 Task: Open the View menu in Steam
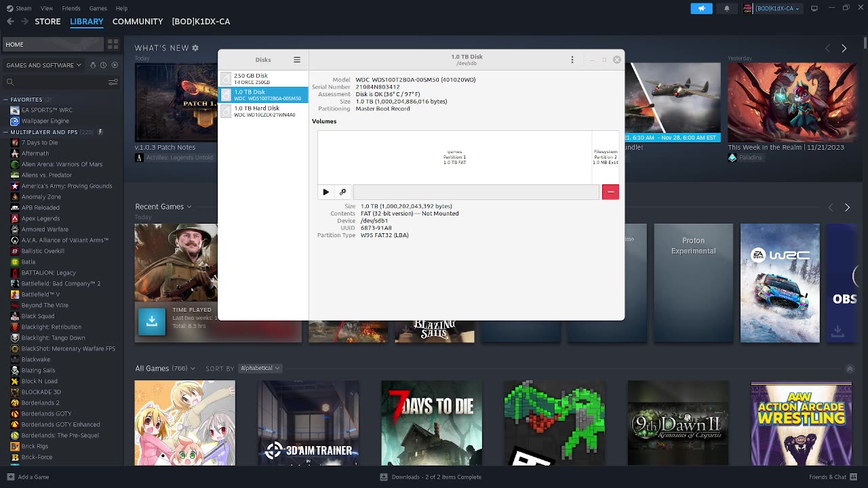pyautogui.click(x=47, y=8)
